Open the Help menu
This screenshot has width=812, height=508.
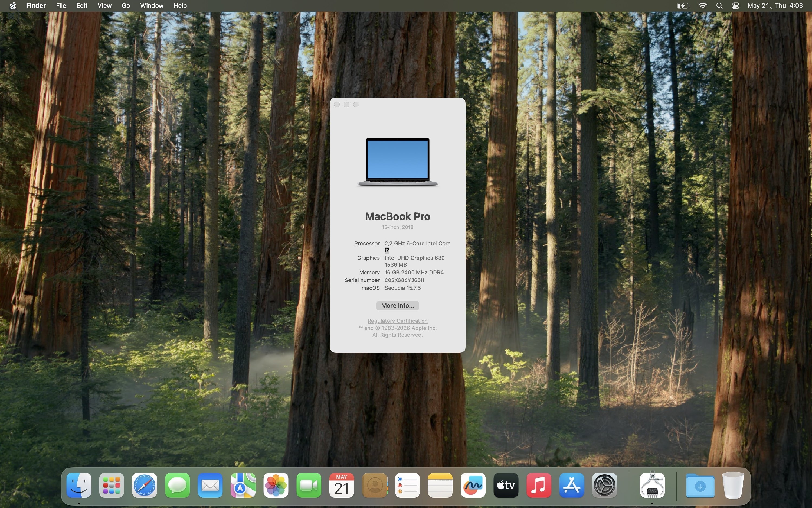pos(180,6)
